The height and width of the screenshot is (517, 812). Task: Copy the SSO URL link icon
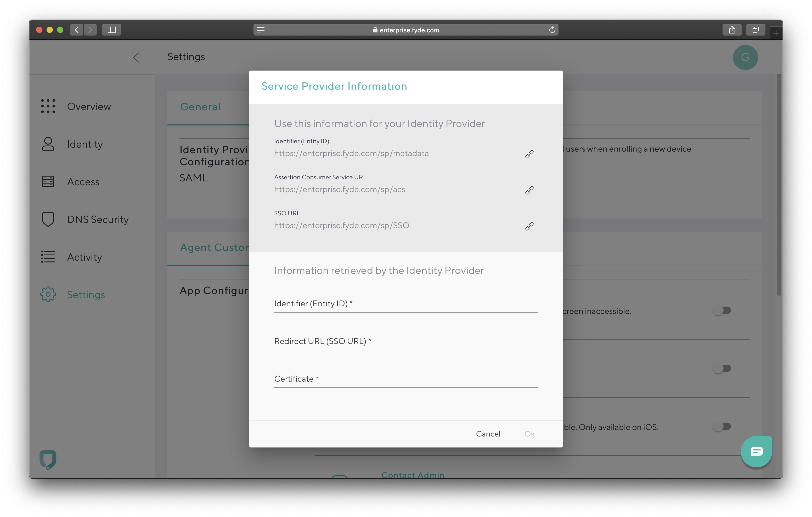pyautogui.click(x=529, y=226)
